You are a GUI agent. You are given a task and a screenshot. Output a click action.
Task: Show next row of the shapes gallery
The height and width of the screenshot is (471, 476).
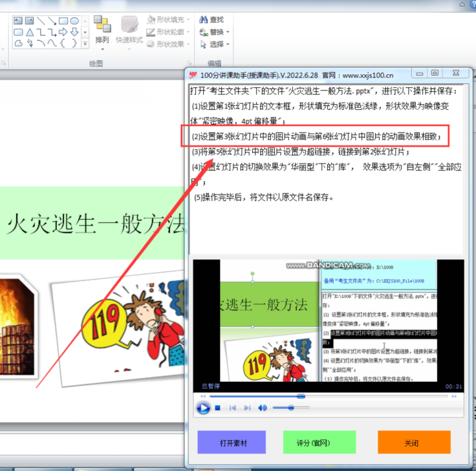[85, 32]
